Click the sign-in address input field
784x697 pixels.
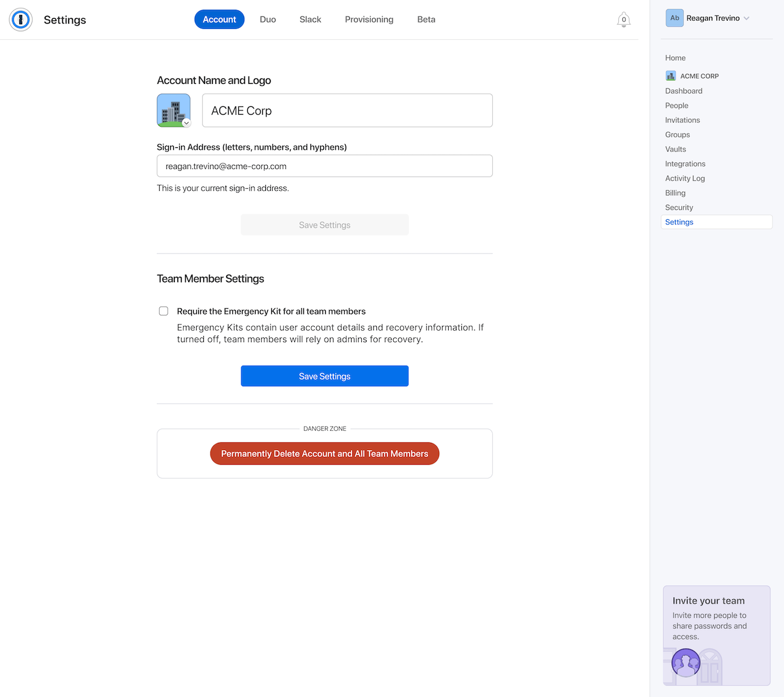[x=324, y=166]
